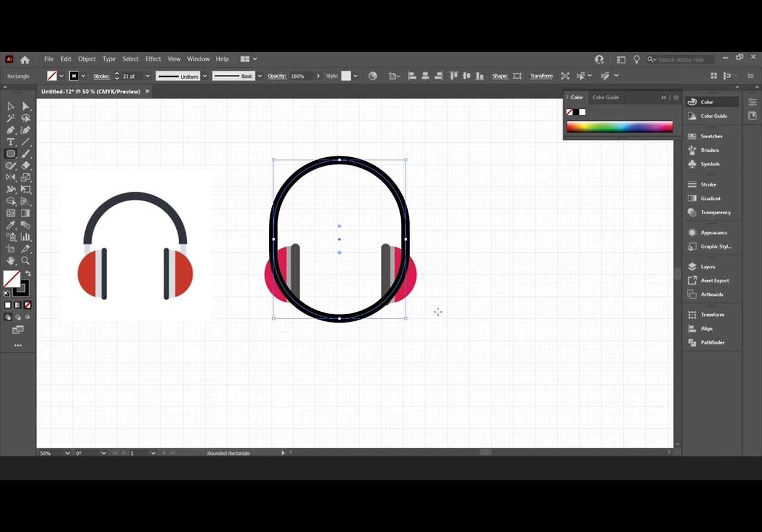
Task: Open the Swatches panel
Action: tap(711, 136)
